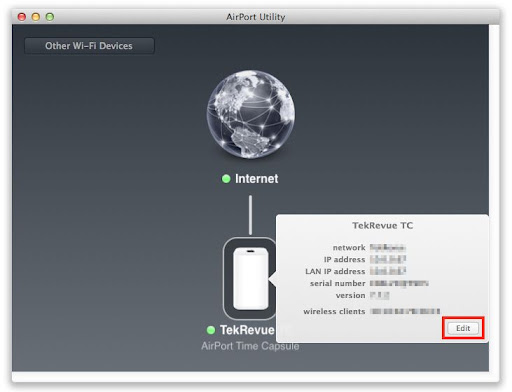The image size is (512, 392).
Task: Open Other Wi-Fi Devices list
Action: (x=89, y=46)
